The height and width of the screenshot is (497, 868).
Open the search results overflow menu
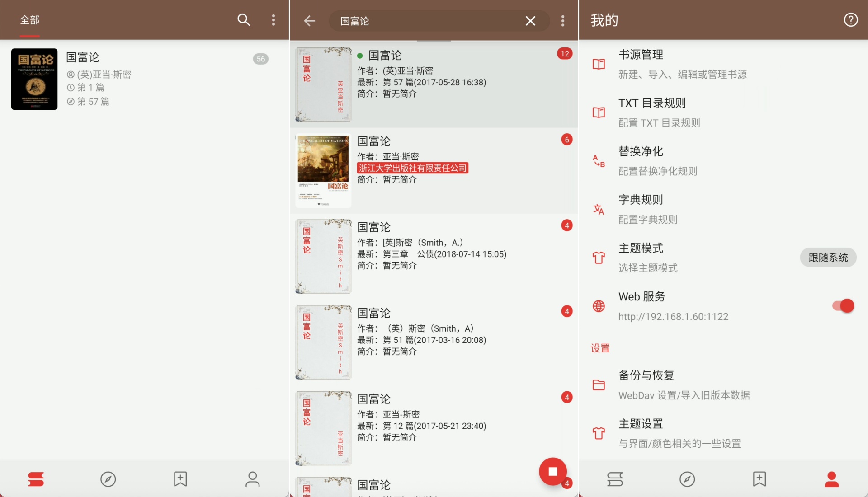tap(563, 20)
